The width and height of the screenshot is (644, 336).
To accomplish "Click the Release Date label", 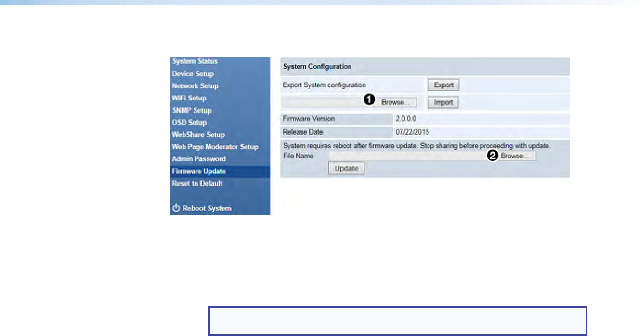I will (303, 132).
